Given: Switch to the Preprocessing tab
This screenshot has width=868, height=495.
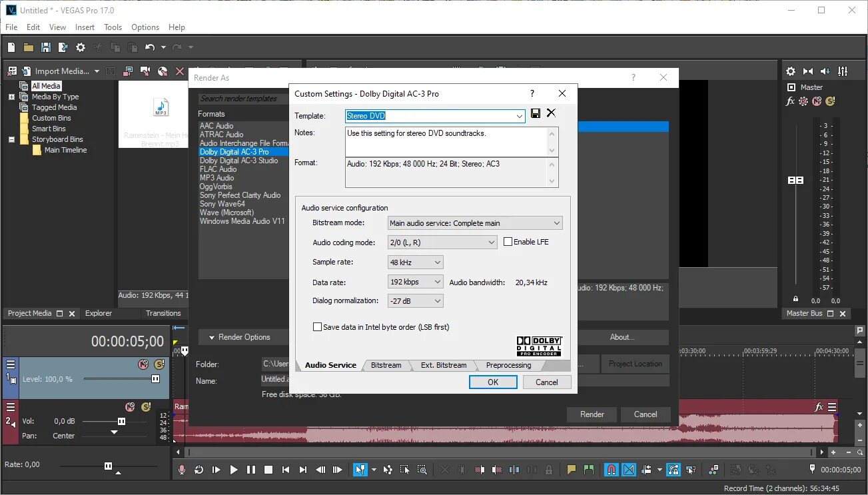Looking at the screenshot, I should tap(508, 365).
